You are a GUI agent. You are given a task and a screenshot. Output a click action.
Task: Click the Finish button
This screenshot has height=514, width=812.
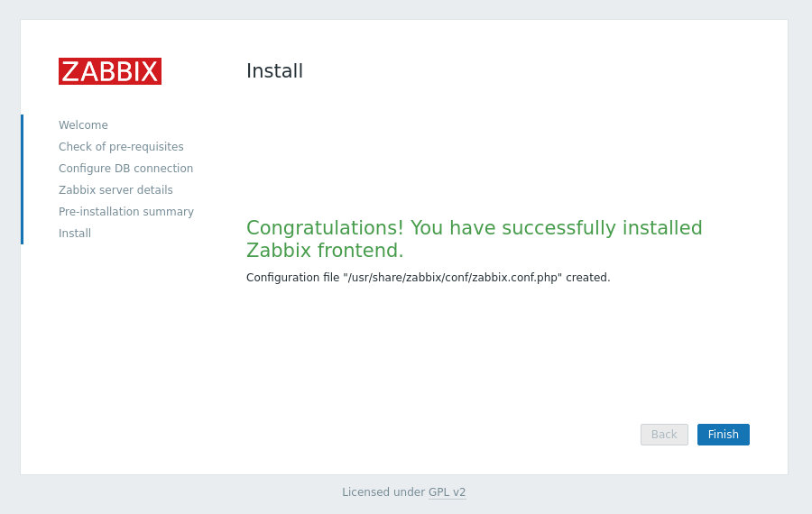pos(723,435)
